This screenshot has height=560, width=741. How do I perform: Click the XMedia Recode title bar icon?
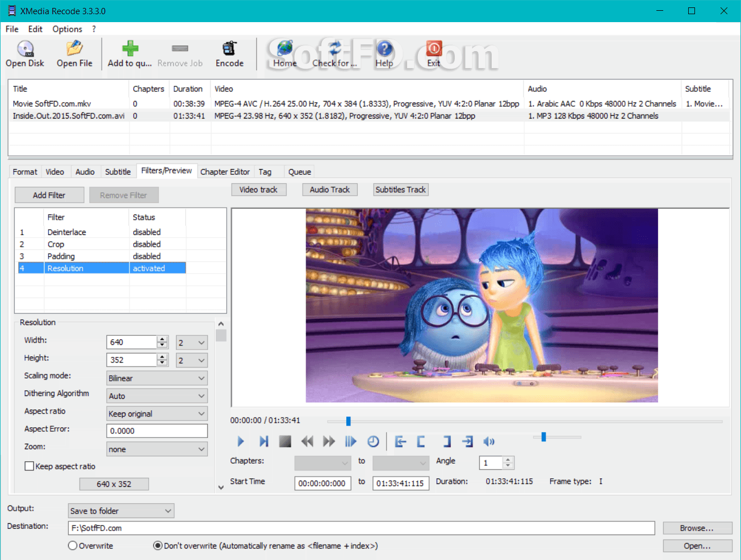[x=12, y=11]
